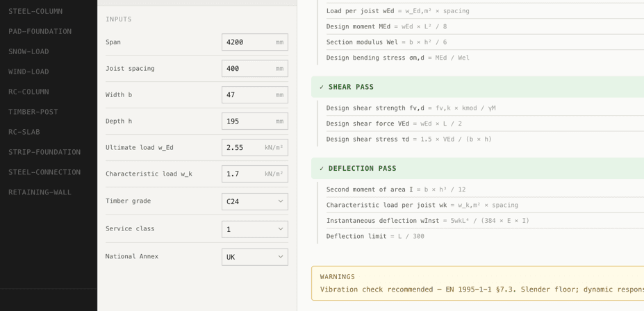Click the Second moment of area line
This screenshot has height=311, width=644.
pos(485,189)
